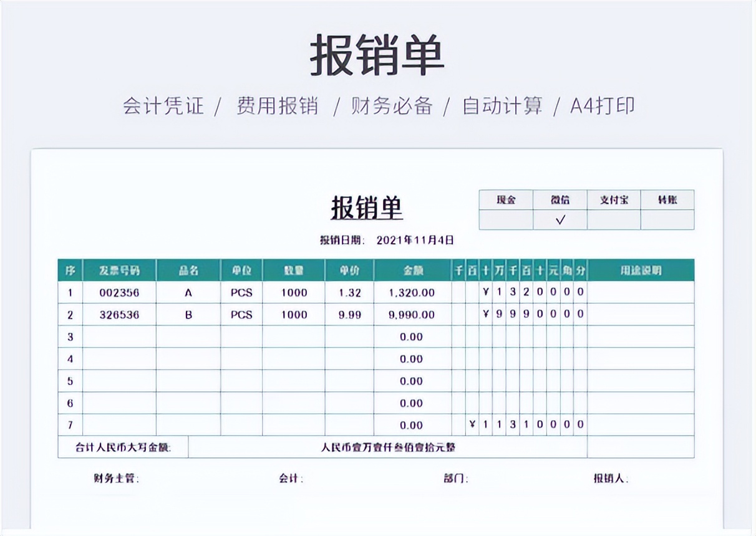Click the 发票号码 column header

tap(120, 269)
